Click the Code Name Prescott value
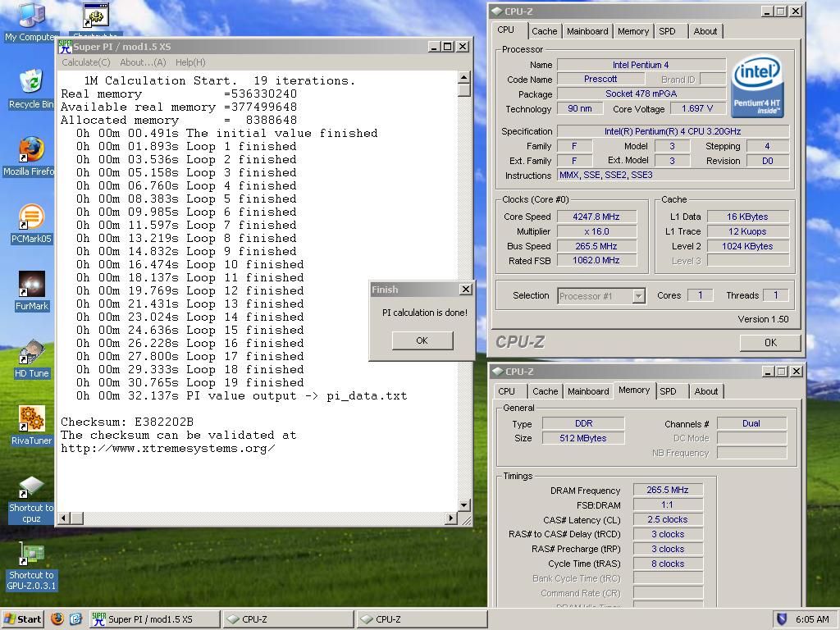This screenshot has width=840, height=630. [x=600, y=79]
